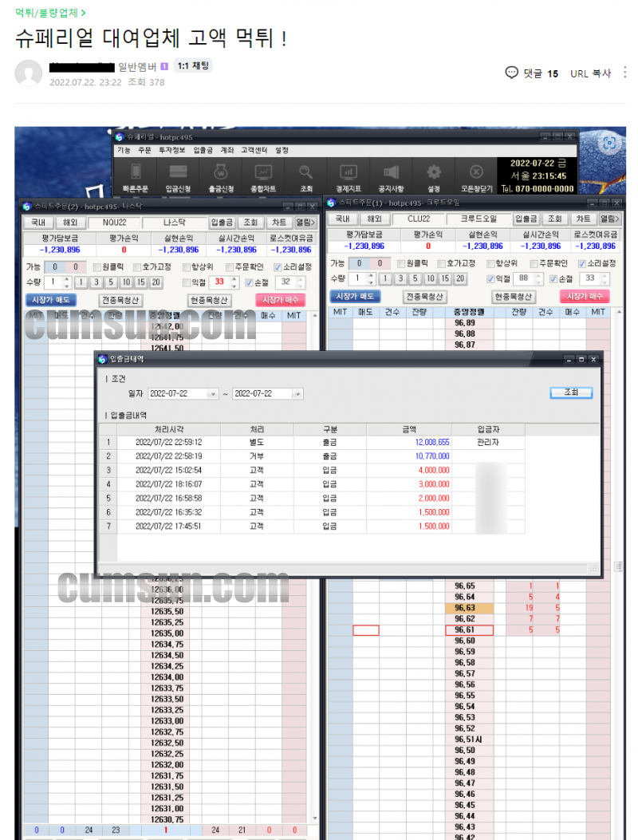
Task: Expand the end date dropdown in 입출금내역
Action: (x=297, y=394)
